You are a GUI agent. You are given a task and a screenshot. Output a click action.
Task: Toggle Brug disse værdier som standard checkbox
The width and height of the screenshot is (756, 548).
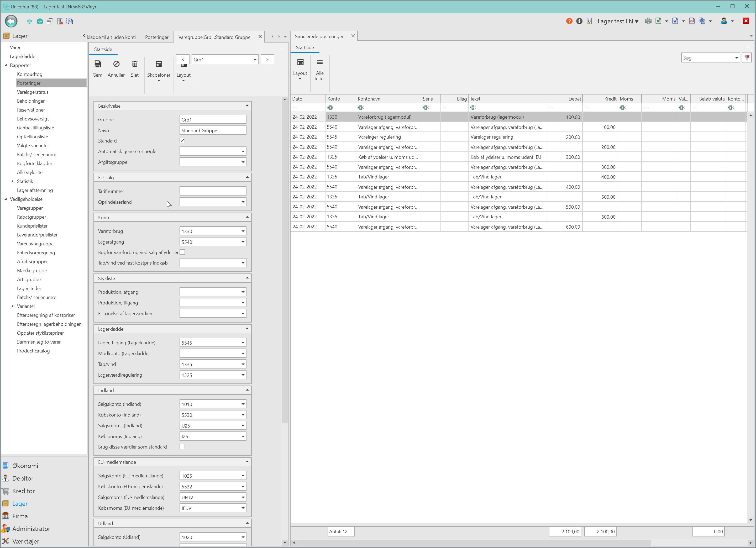182,447
